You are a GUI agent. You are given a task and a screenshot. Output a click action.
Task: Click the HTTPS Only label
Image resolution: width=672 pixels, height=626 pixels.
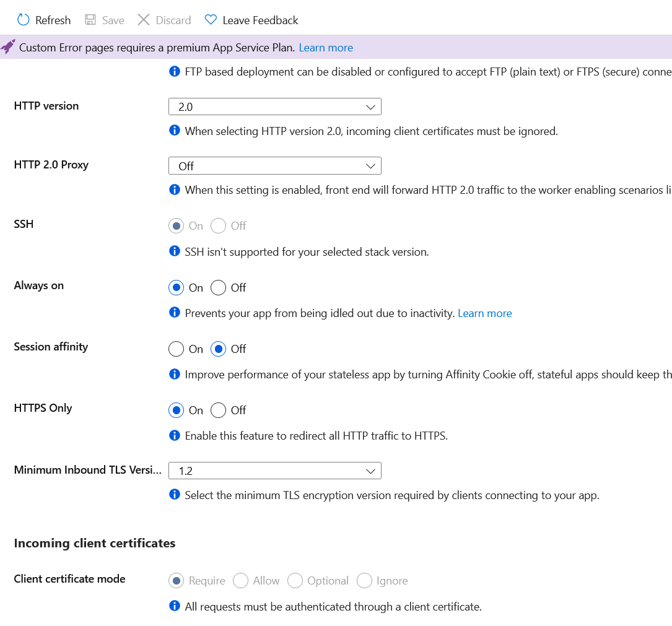click(43, 408)
